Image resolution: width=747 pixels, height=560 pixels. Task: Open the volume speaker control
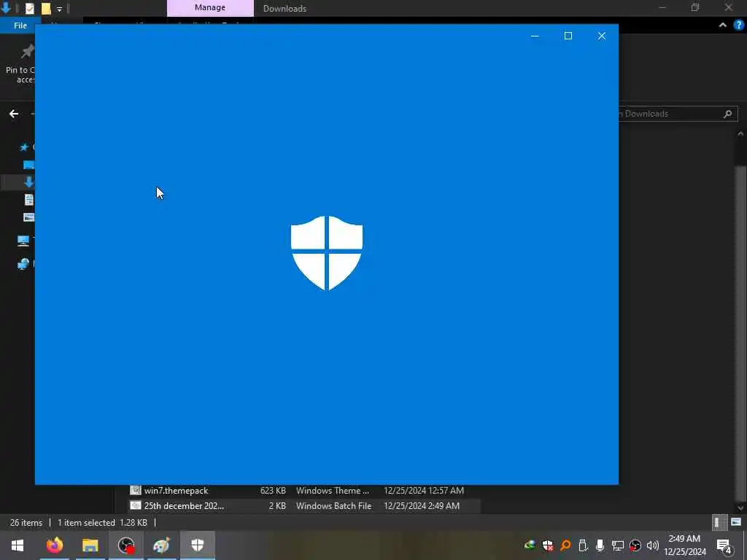653,545
